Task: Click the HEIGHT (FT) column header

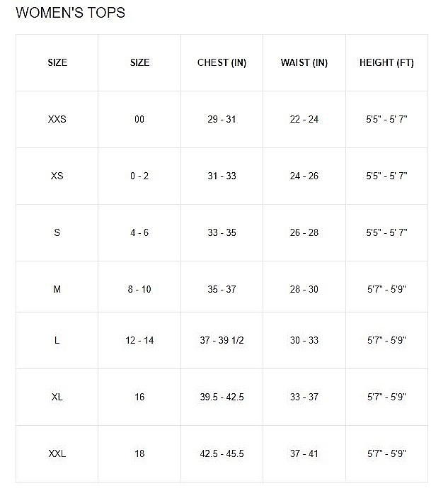Action: click(386, 62)
